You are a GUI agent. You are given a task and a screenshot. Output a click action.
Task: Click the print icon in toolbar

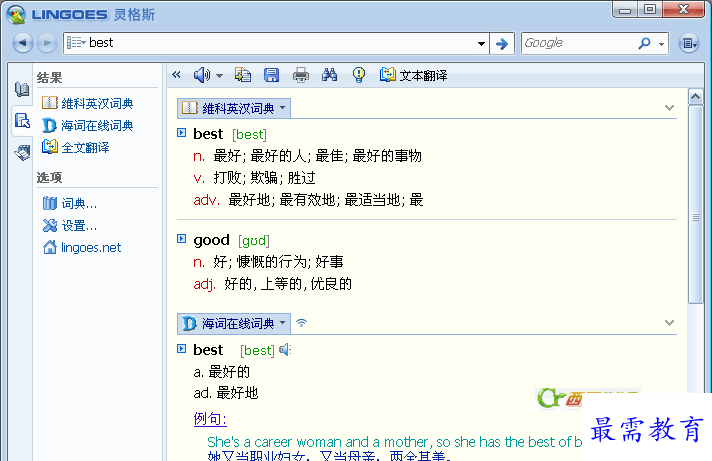coord(301,75)
